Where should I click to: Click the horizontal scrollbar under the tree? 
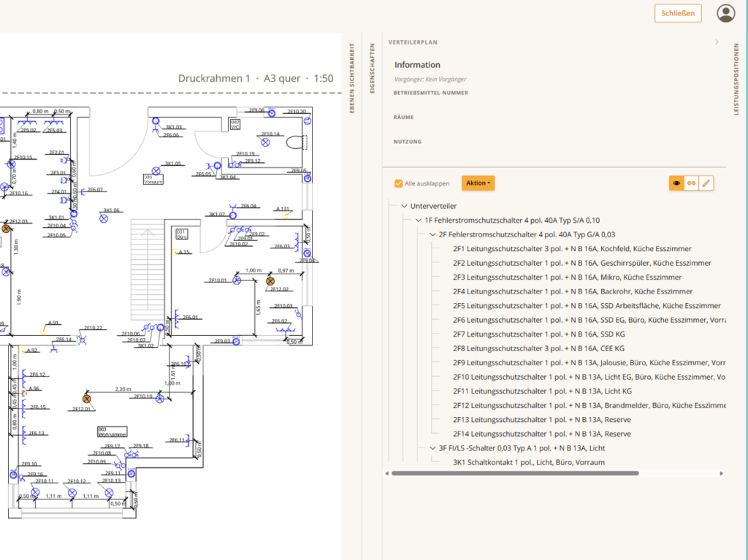515,473
